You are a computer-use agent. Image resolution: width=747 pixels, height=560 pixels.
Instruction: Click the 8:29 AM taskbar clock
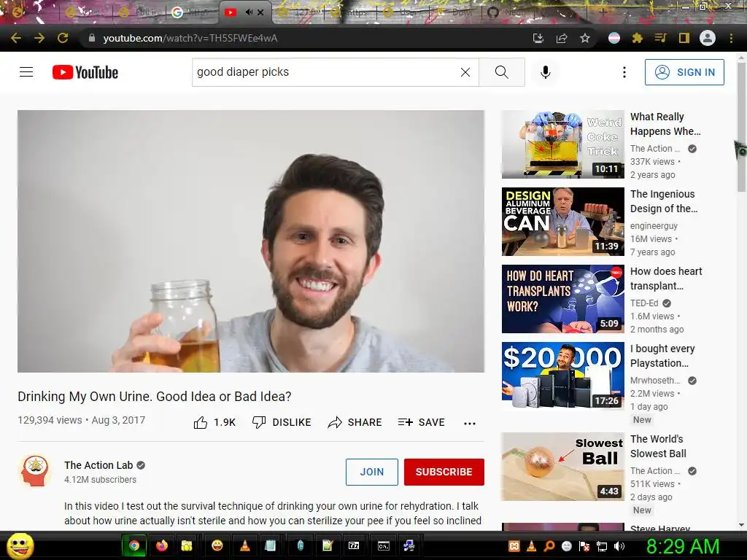tap(683, 546)
